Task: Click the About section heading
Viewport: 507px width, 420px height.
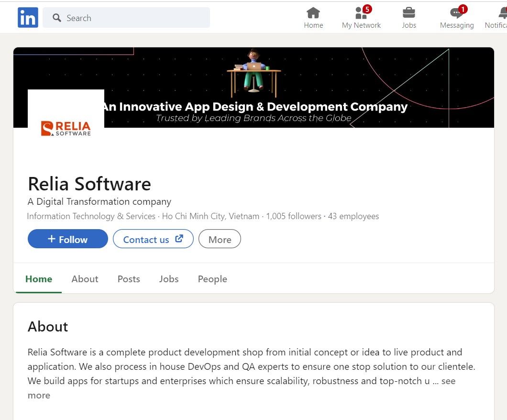Action: [48, 327]
